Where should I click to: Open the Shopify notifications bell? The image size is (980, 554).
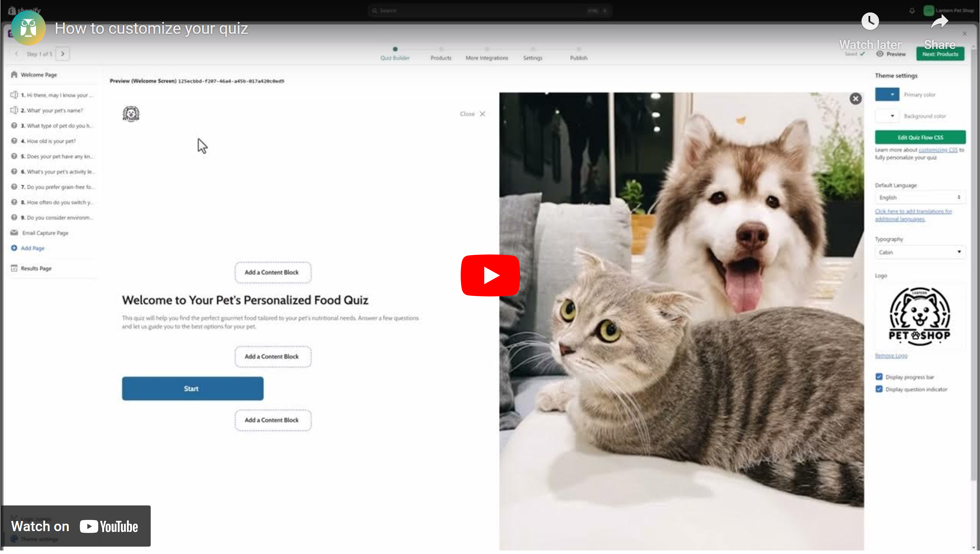tap(911, 10)
